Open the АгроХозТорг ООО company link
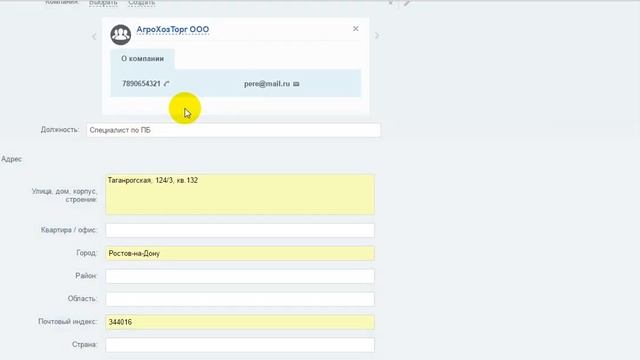640x360 pixels. [x=173, y=30]
